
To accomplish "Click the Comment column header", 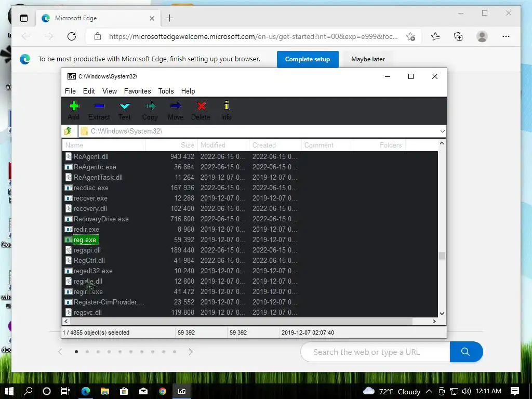I will coord(327,145).
